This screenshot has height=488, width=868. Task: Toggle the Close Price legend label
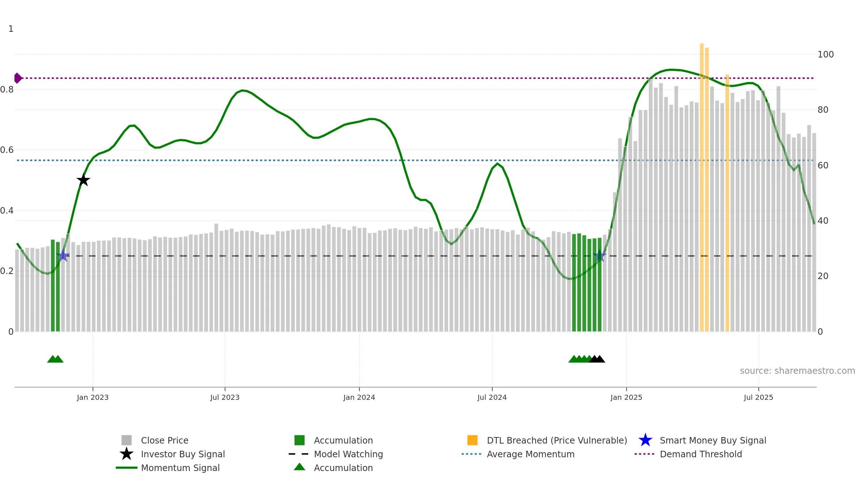click(x=165, y=440)
